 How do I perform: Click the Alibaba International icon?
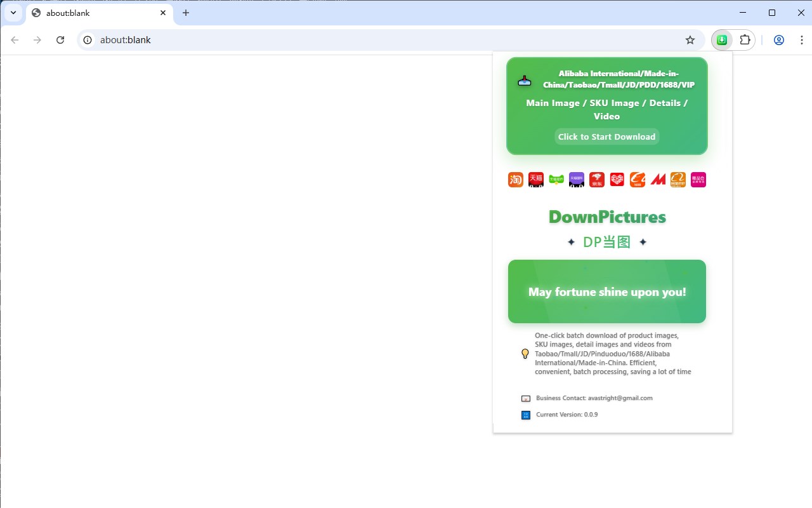[x=678, y=180]
